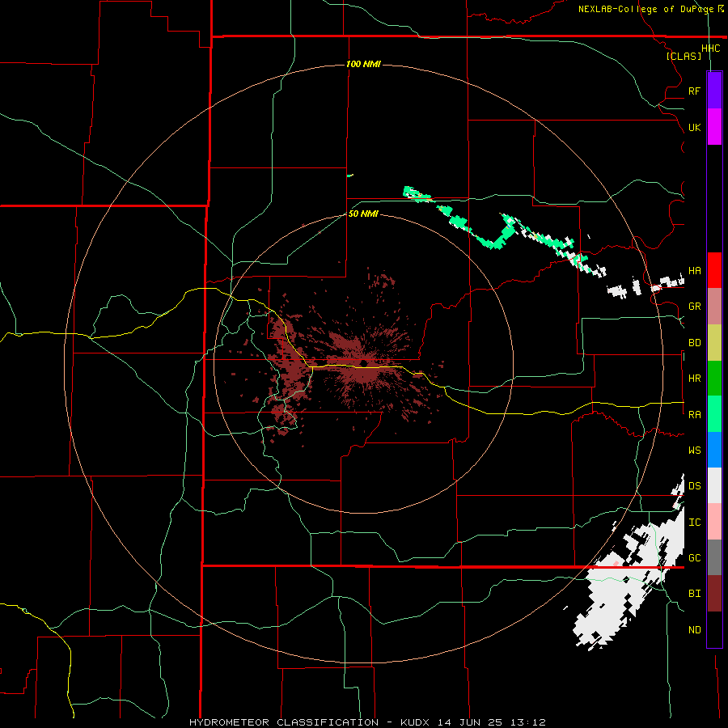Click the HR green legend swatch

click(x=714, y=379)
